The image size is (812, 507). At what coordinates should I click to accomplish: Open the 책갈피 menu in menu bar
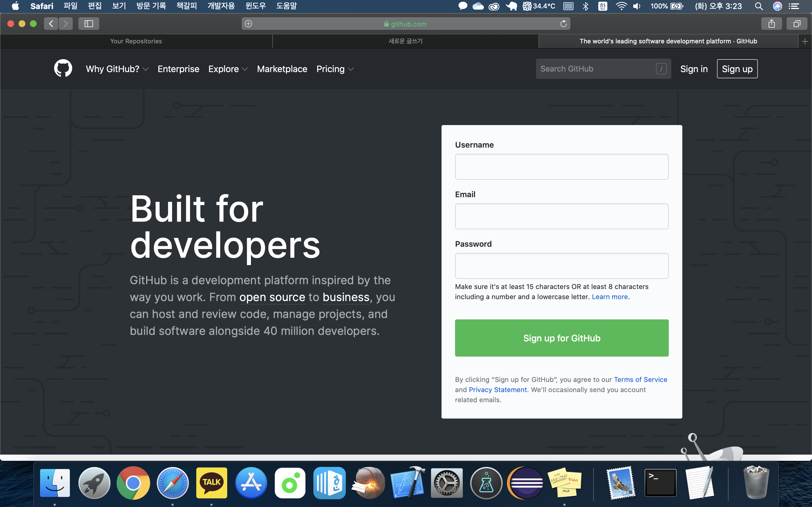coord(187,6)
